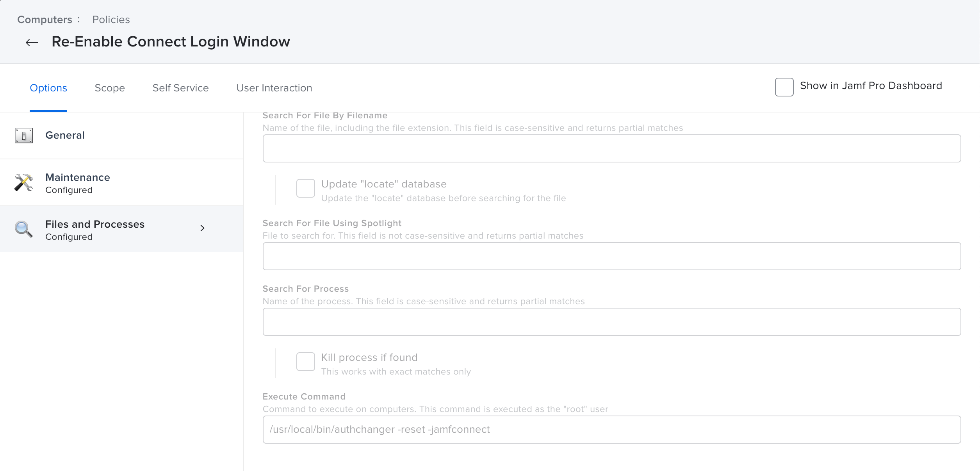
Task: Click the Files and Processes magnifier icon
Action: [x=24, y=229]
